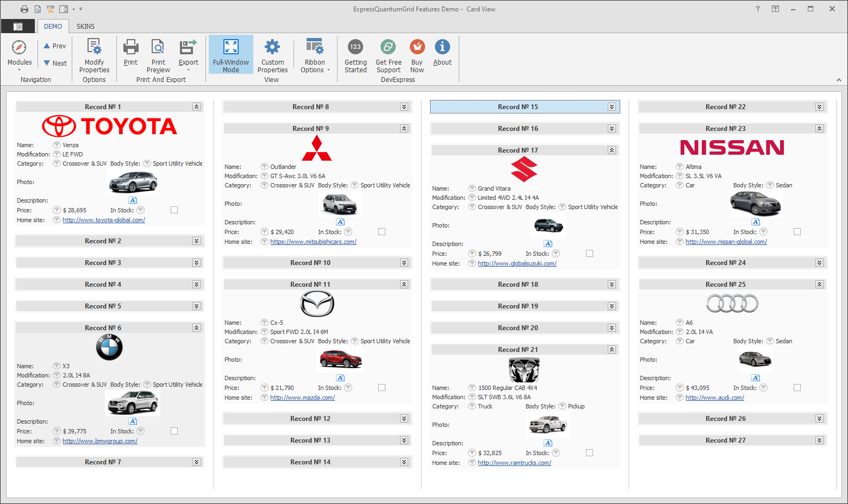Click the quick access preview icon

[x=38, y=9]
